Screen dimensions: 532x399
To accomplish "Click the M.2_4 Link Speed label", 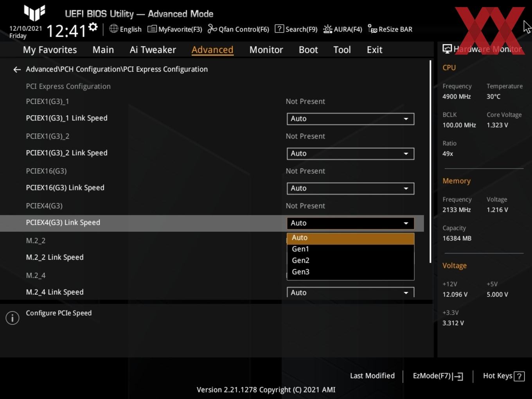I will coord(55,292).
